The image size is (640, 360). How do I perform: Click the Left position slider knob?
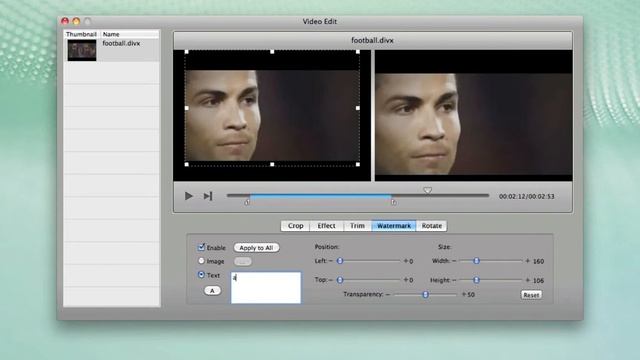(x=340, y=261)
